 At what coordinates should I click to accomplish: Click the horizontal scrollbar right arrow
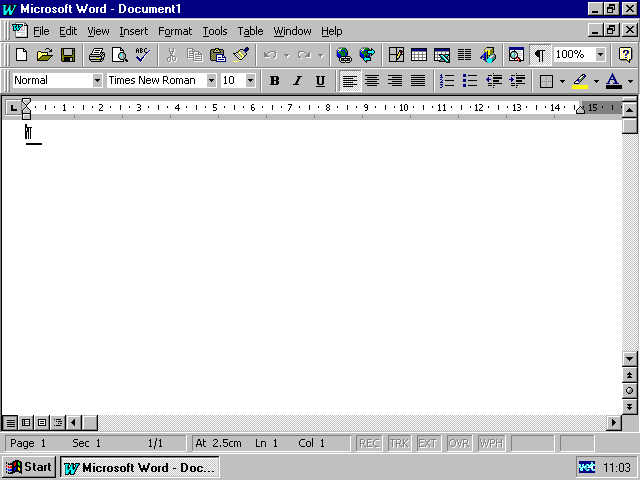(x=615, y=423)
